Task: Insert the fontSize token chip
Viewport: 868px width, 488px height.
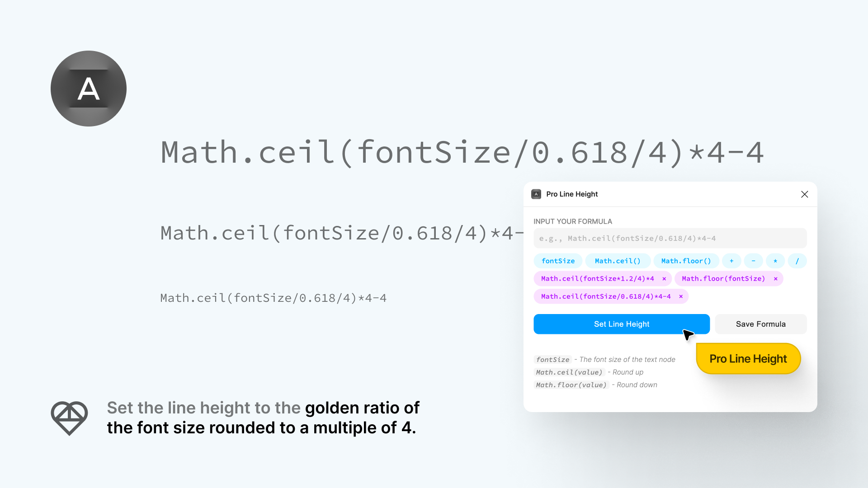Action: (558, 261)
